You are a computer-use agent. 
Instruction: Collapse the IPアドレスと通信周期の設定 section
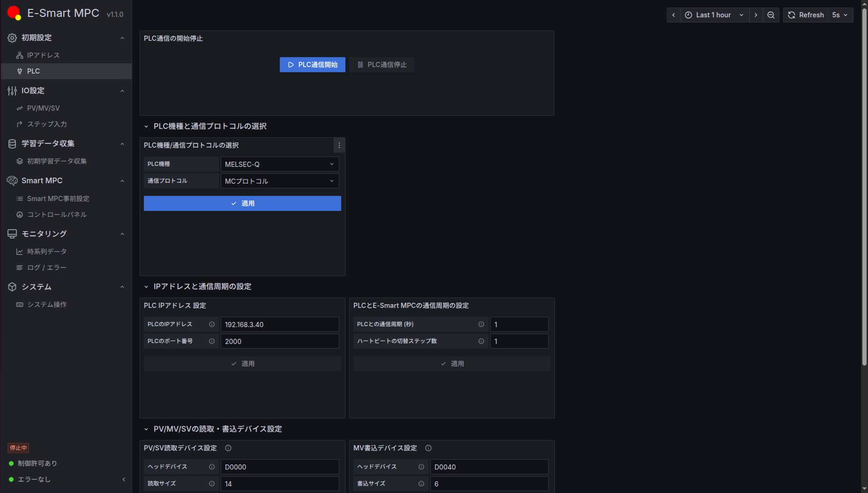(x=146, y=287)
